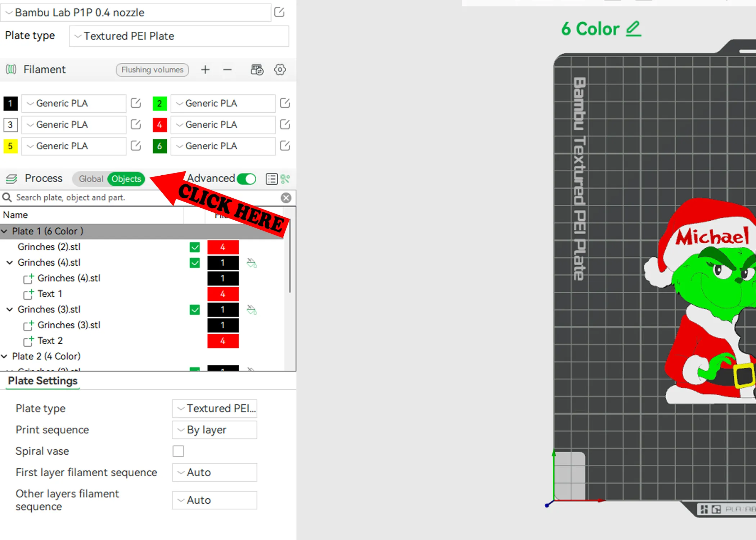This screenshot has height=540, width=756.
Task: Click the red filament 4 color swatch
Action: tap(159, 125)
